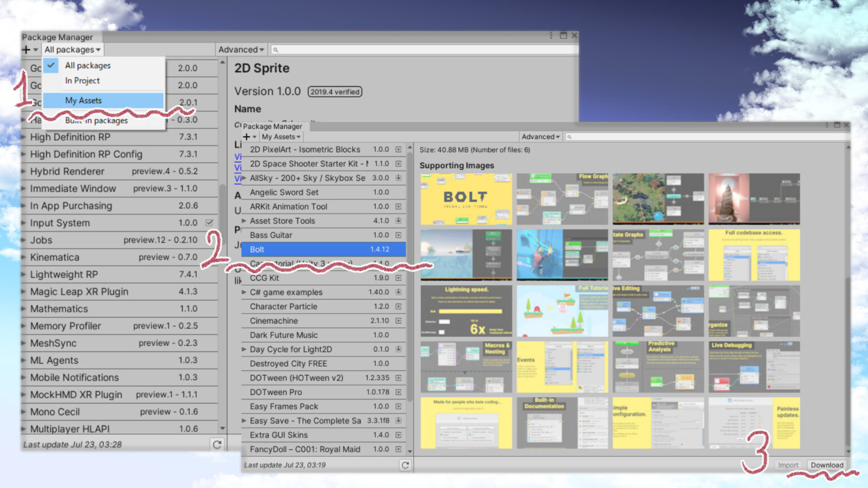Viewport: 868px width, 488px height.
Task: Click the download icon on the AllSky row
Action: (x=398, y=178)
